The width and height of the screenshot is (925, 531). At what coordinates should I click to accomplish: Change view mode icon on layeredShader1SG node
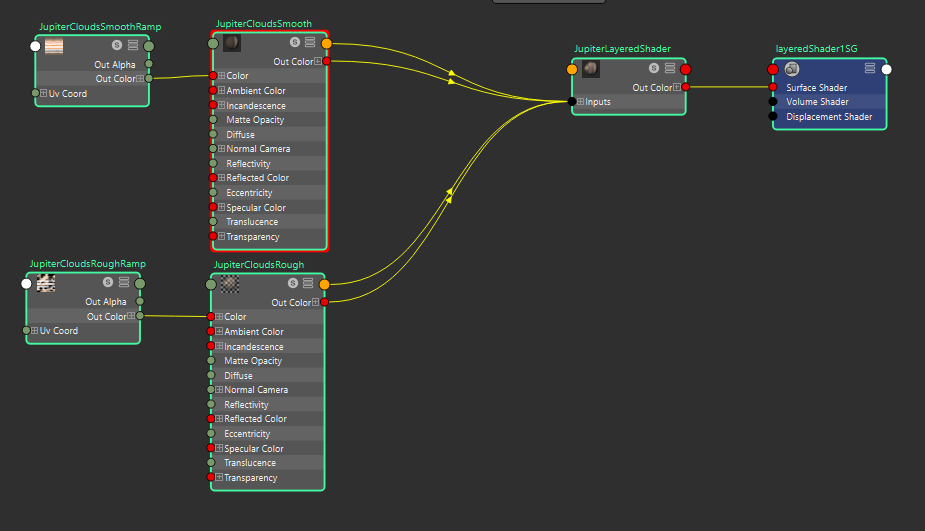(x=870, y=69)
